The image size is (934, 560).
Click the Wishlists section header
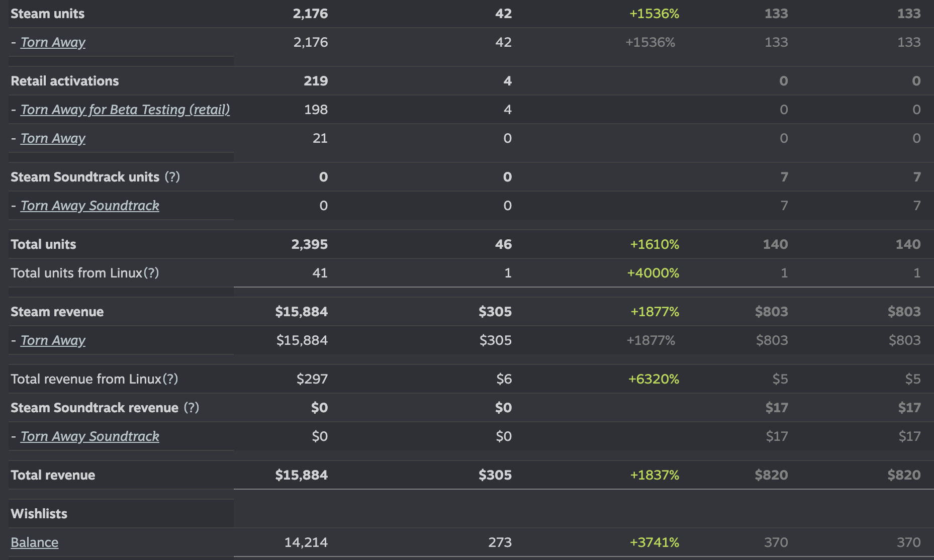click(x=39, y=514)
